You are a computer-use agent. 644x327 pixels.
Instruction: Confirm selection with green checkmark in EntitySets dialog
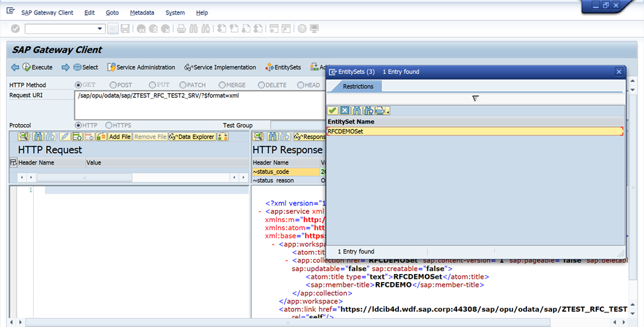tap(333, 110)
